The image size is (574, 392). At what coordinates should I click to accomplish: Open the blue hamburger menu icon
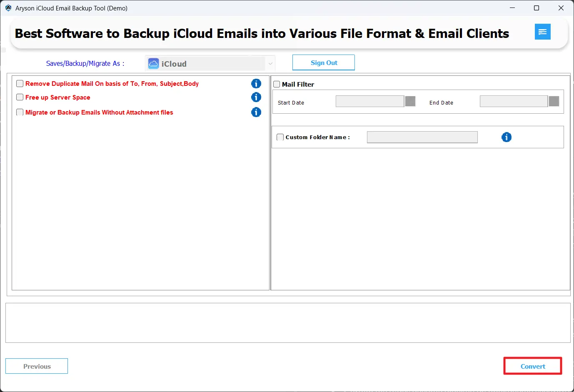click(542, 32)
